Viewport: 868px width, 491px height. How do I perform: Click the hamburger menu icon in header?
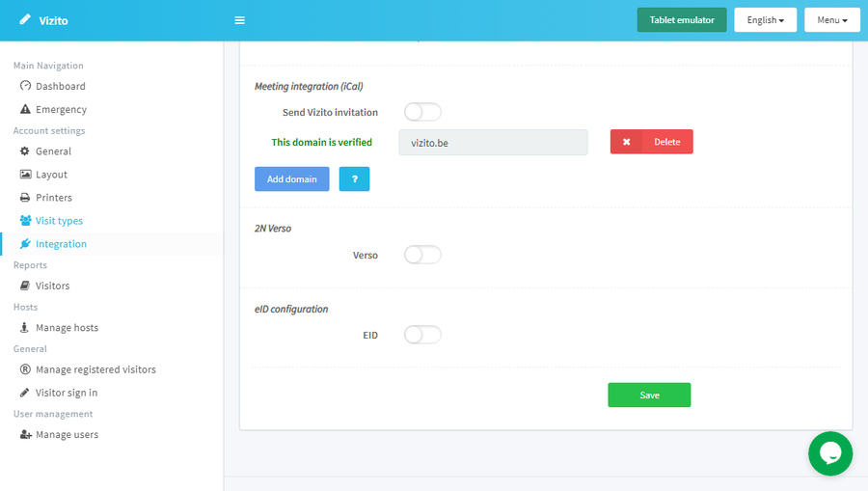[239, 20]
